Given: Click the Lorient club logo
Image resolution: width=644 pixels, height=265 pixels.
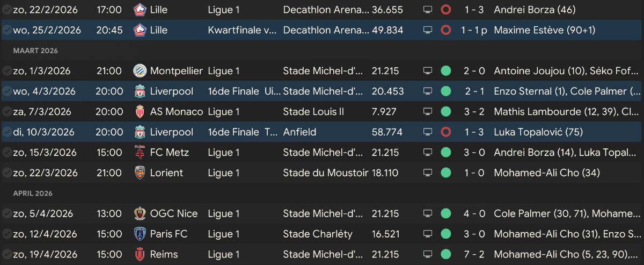Looking at the screenshot, I should click(x=140, y=173).
